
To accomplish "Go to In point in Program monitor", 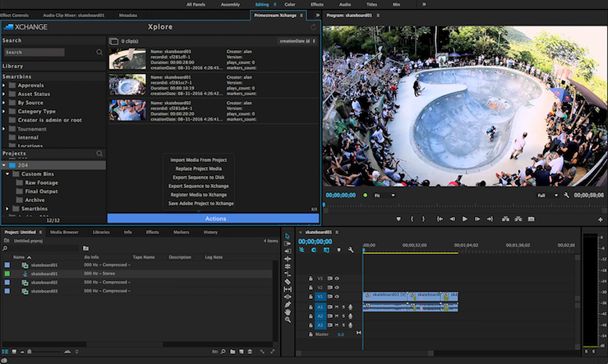I will pos(440,219).
